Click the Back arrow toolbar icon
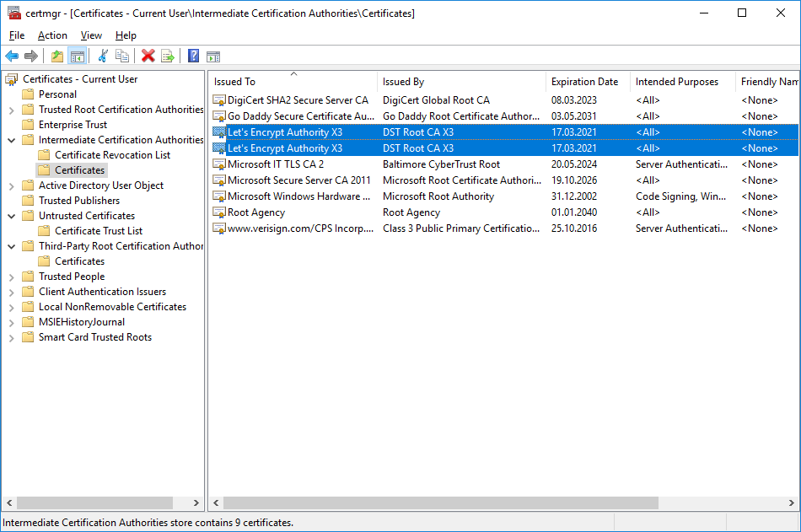 click(12, 56)
